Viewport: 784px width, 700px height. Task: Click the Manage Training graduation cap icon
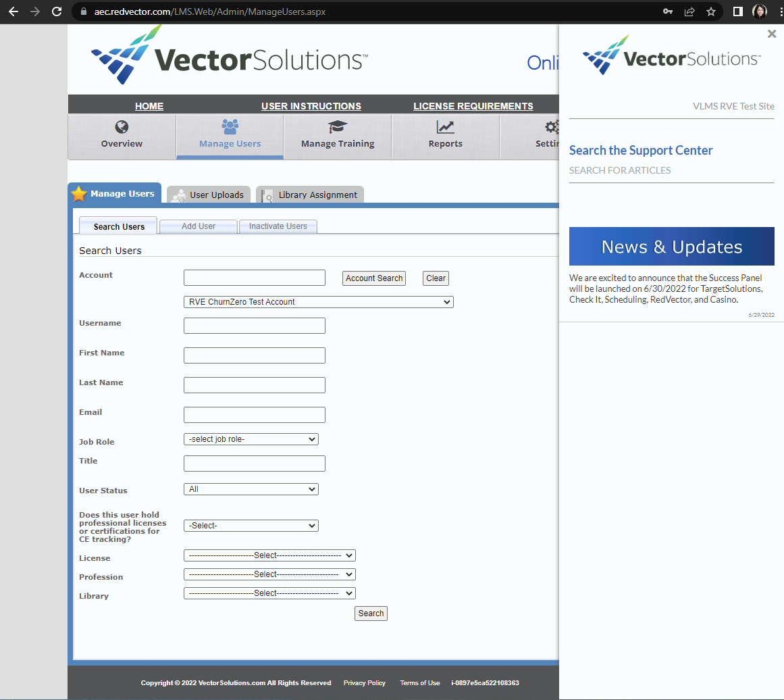(x=338, y=126)
